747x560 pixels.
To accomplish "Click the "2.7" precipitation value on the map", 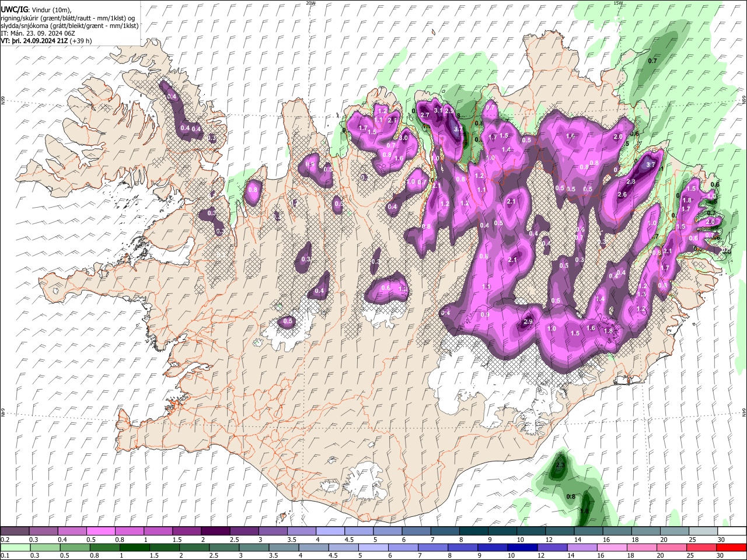I will [x=425, y=115].
